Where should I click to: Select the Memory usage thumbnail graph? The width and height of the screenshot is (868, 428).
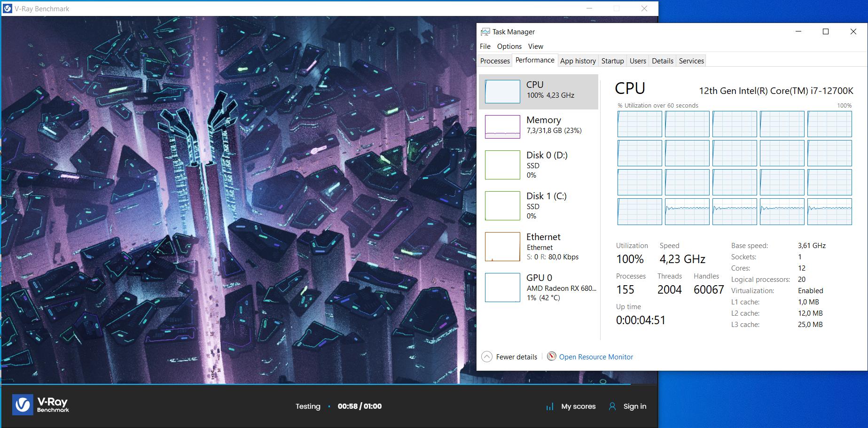[502, 127]
